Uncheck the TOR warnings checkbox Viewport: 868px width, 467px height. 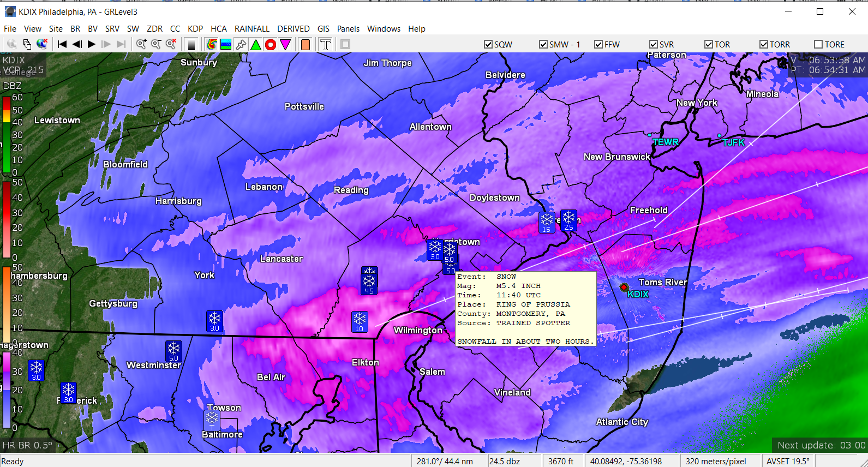[709, 44]
